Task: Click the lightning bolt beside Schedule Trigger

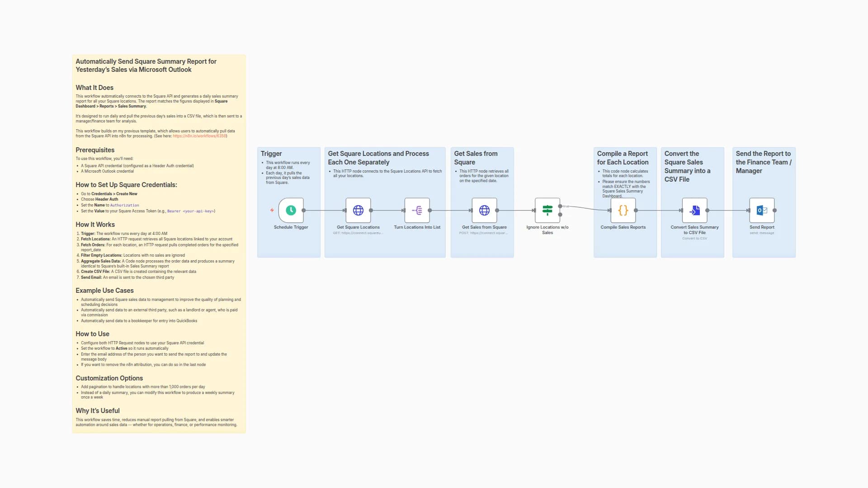Action: point(271,210)
